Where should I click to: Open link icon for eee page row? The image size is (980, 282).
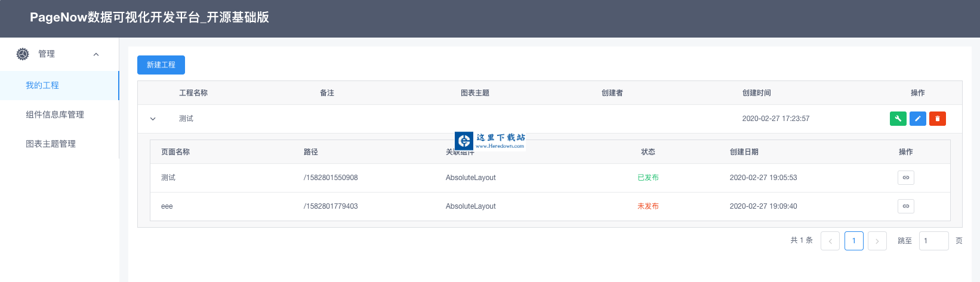905,206
